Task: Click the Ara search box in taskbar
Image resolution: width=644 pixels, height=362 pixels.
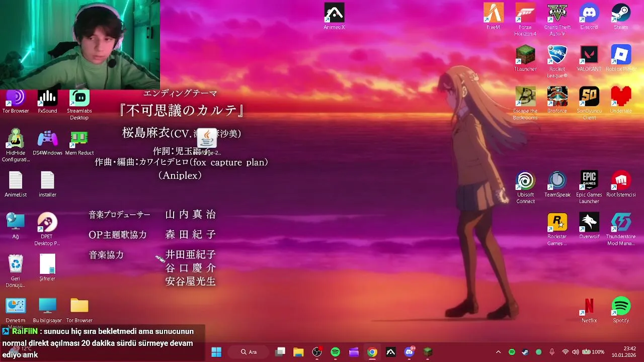Action: tap(249, 352)
